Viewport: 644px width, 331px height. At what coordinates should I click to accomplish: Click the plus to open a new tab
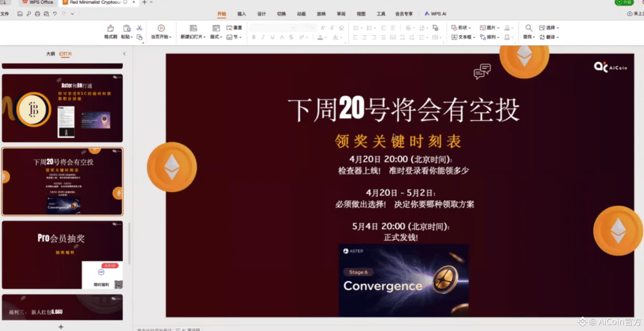pos(144,2)
